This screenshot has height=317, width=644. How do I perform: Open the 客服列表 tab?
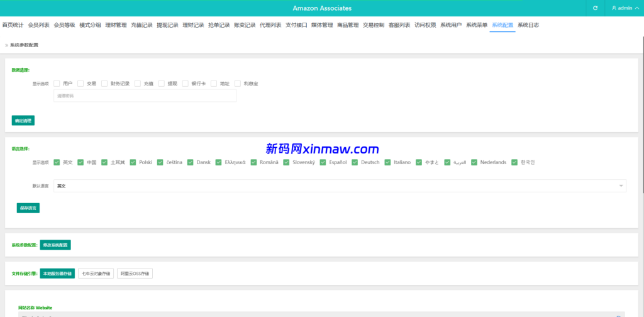click(399, 25)
